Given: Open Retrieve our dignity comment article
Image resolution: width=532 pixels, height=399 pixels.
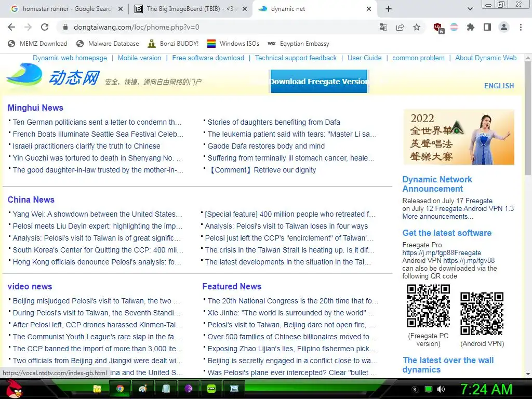Looking at the screenshot, I should tap(262, 170).
